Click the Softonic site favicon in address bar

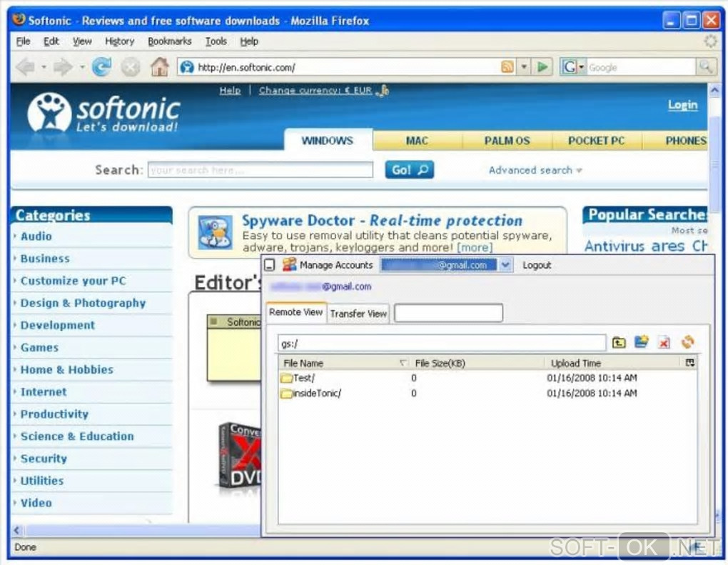click(187, 67)
